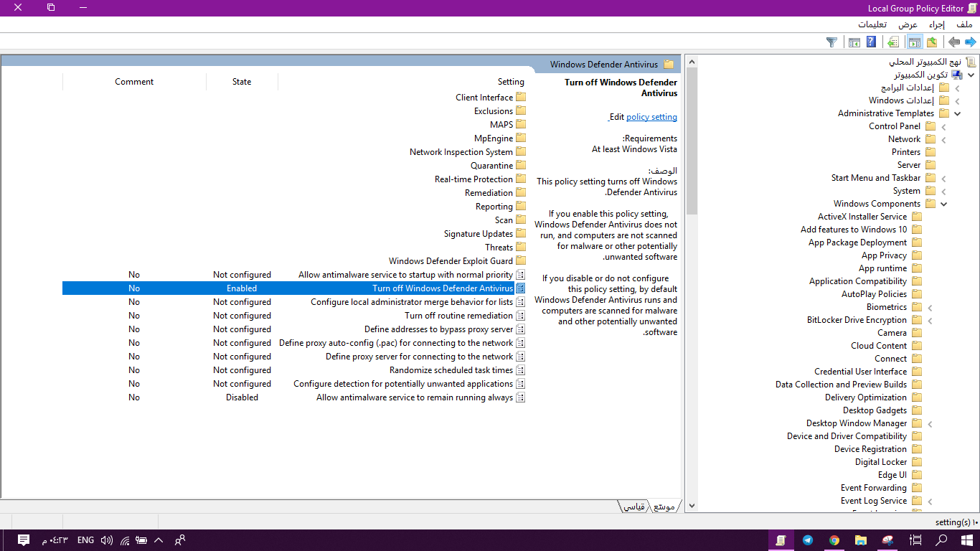Click the blue navigation arrow in the toolbar

click(x=970, y=42)
